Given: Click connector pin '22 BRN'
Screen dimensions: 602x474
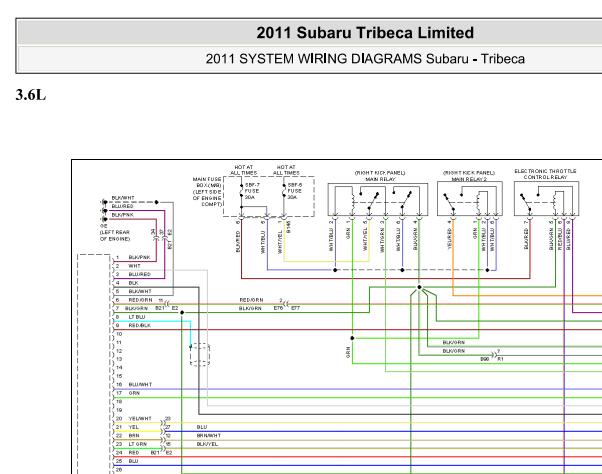Looking at the screenshot, I should [127, 436].
